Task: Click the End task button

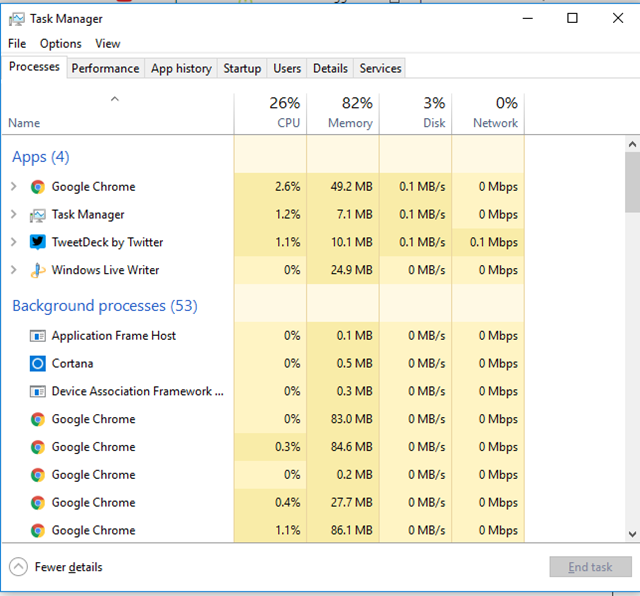Action: pyautogui.click(x=590, y=567)
